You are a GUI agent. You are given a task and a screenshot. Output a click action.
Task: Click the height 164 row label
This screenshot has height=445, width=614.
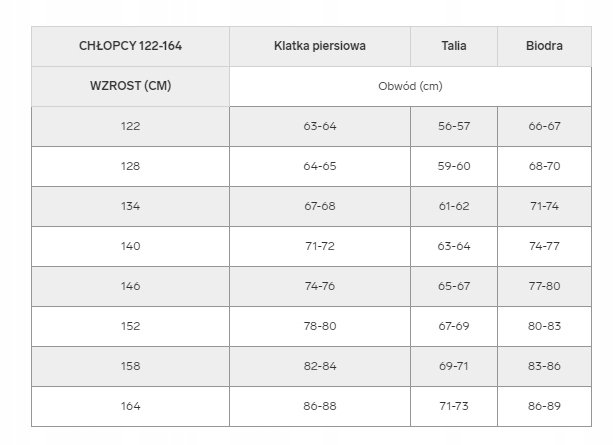(x=130, y=406)
